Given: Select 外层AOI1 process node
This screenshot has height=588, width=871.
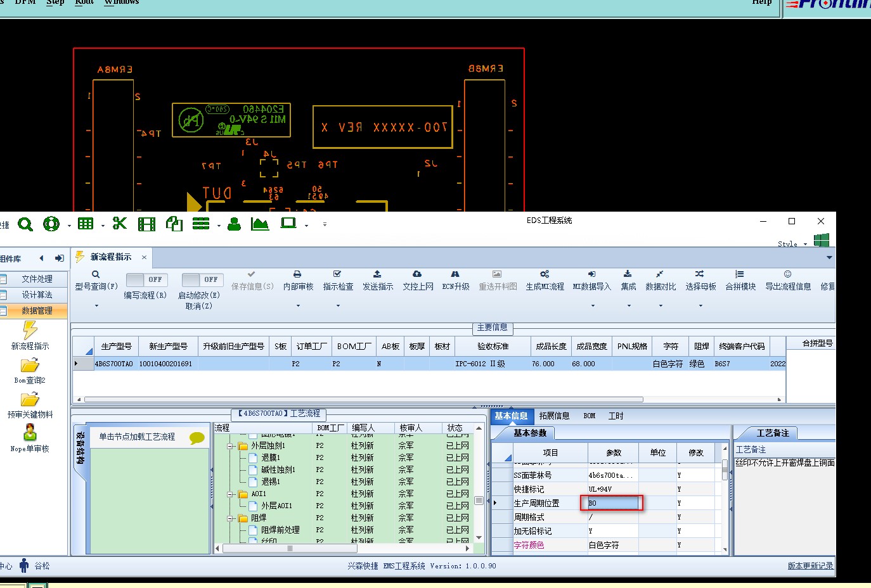Looking at the screenshot, I should click(x=276, y=506).
